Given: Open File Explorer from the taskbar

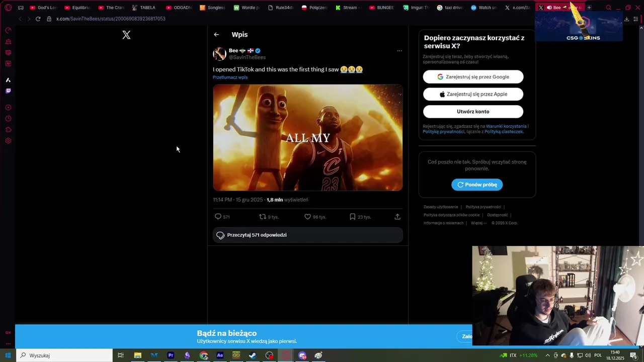Looking at the screenshot, I should (137, 355).
